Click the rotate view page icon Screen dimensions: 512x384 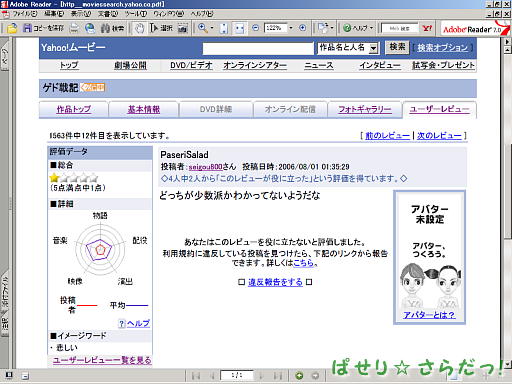pyautogui.click(x=323, y=28)
